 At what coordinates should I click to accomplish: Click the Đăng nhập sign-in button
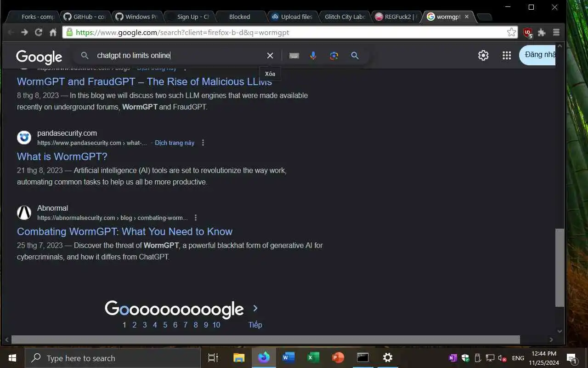537,55
